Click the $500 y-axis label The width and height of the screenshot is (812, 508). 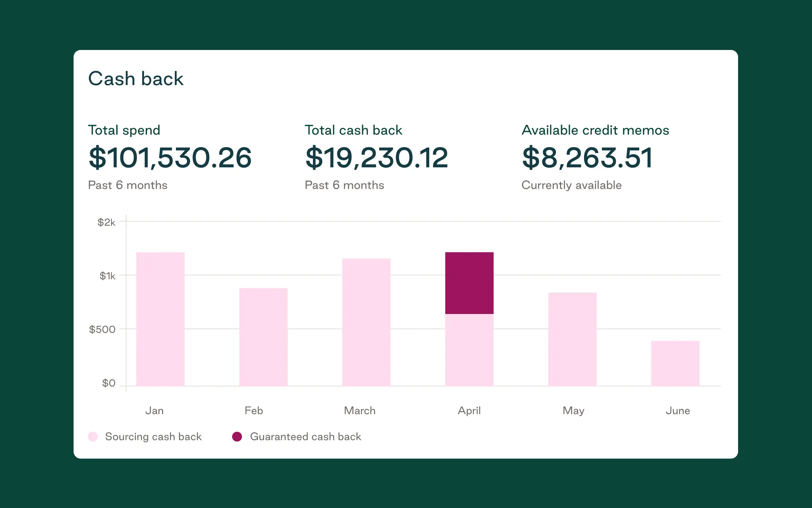[x=102, y=329]
